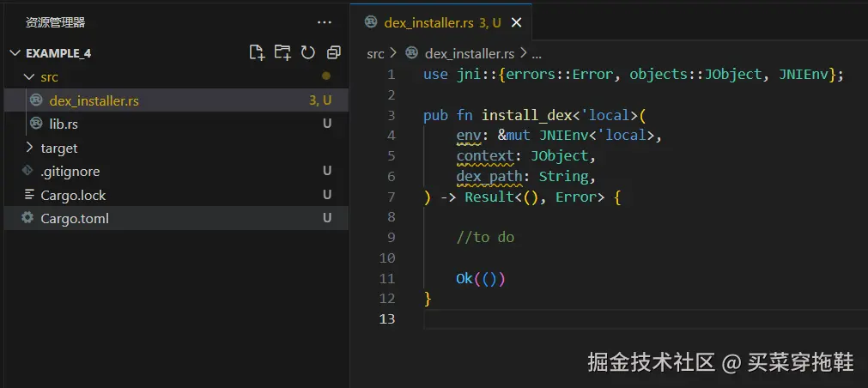
Task: Click the 3, U badge on dex_installer.rs row
Action: pyautogui.click(x=320, y=100)
